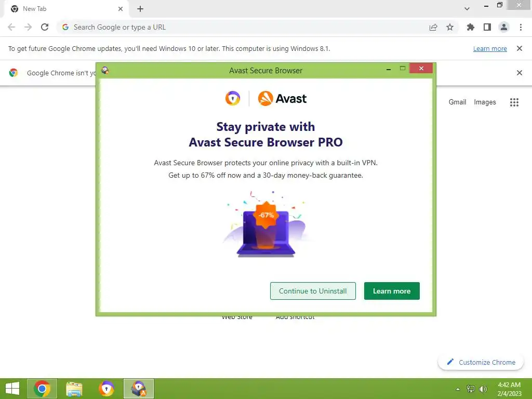Bookmark this tab with the star icon
Image resolution: width=532 pixels, height=399 pixels.
[450, 27]
